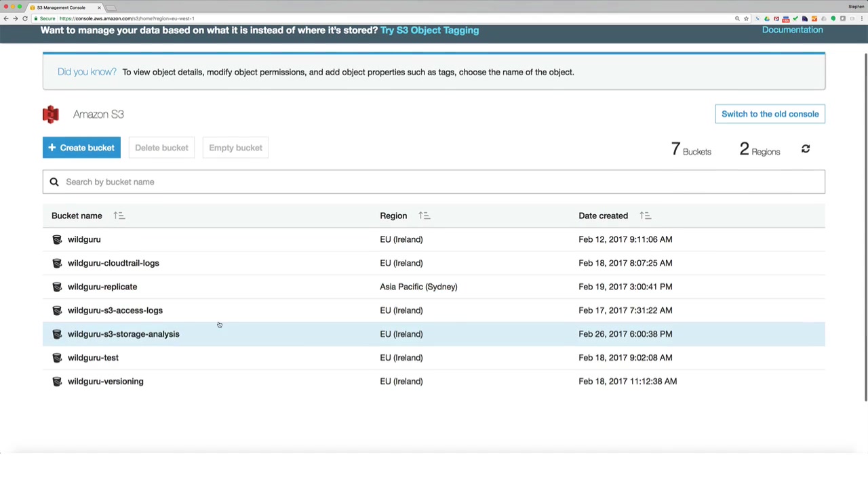Reload the S3 console page
The height and width of the screenshot is (488, 868).
pyautogui.click(x=25, y=18)
